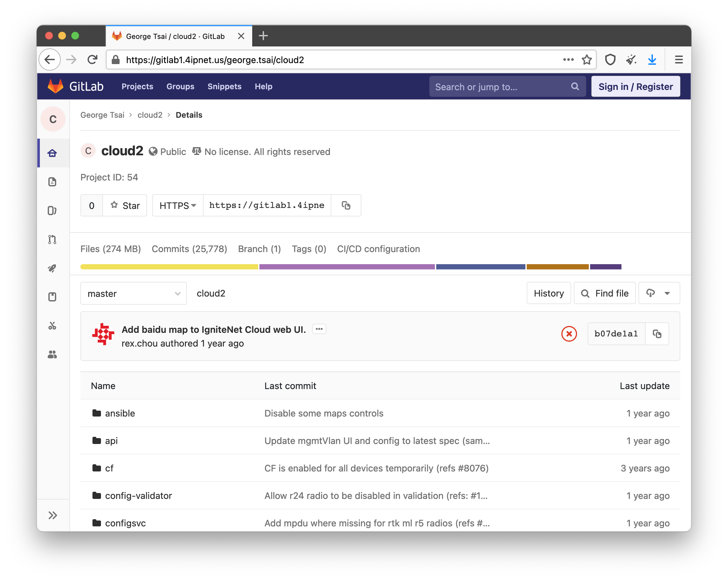The width and height of the screenshot is (728, 580).
Task: Click the GitLab fox logo
Action: click(55, 86)
